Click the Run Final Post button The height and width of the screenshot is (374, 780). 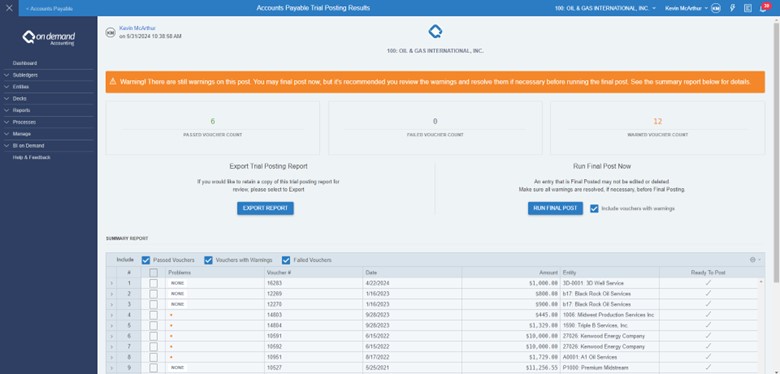click(x=555, y=208)
